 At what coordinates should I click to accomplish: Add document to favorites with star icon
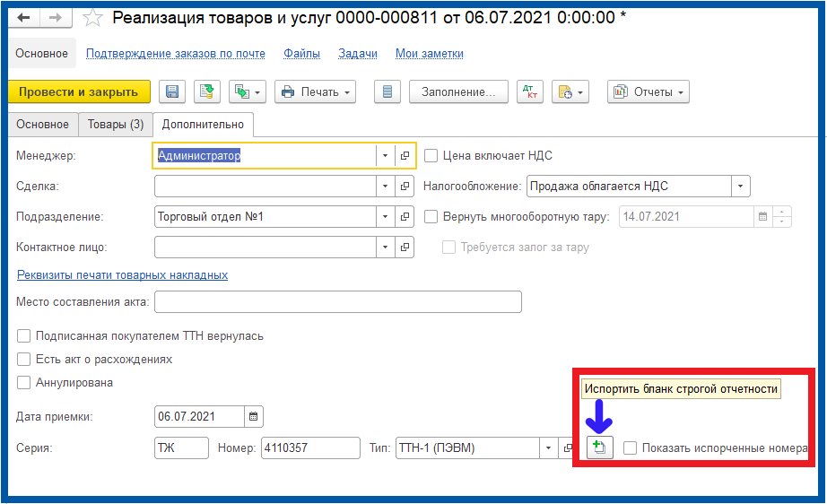coord(91,17)
